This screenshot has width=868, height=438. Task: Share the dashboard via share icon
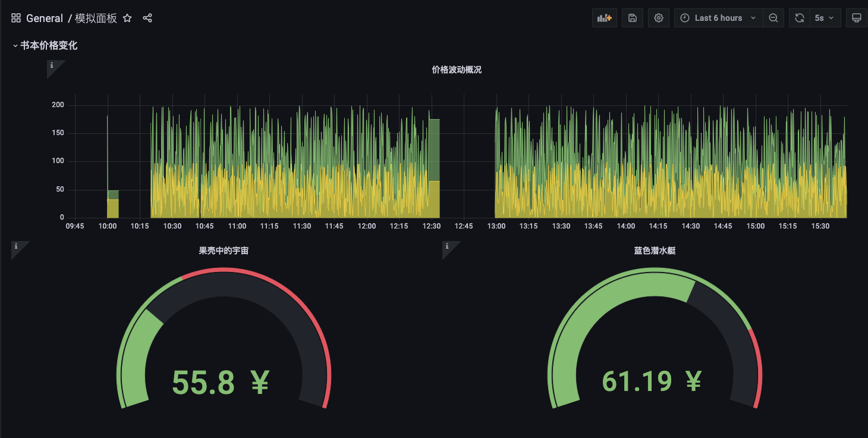(x=147, y=18)
